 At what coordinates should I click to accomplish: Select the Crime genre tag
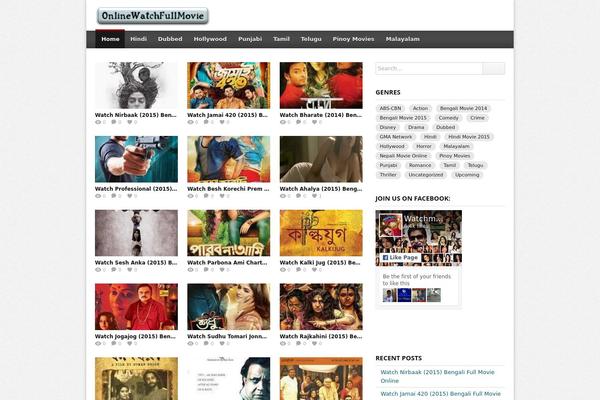pos(477,118)
